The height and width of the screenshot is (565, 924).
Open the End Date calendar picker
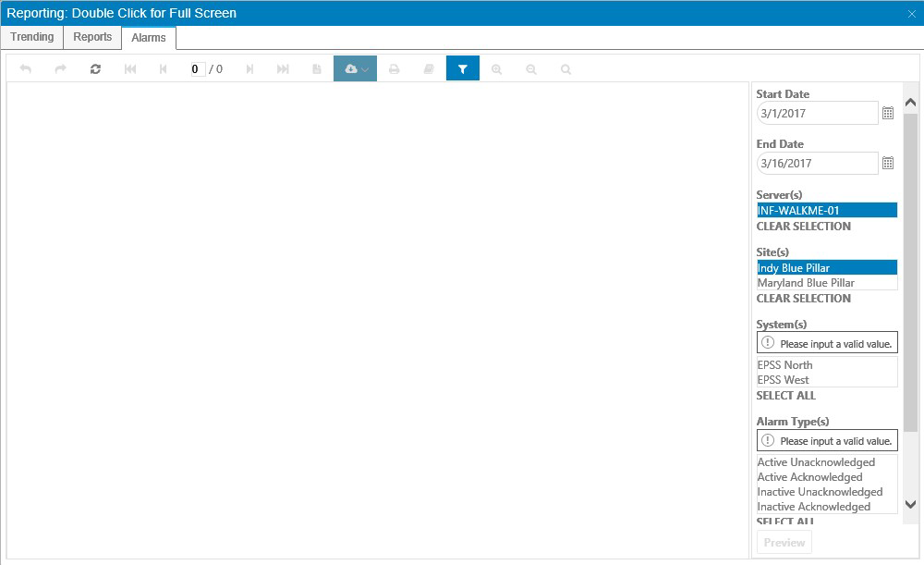tap(888, 163)
